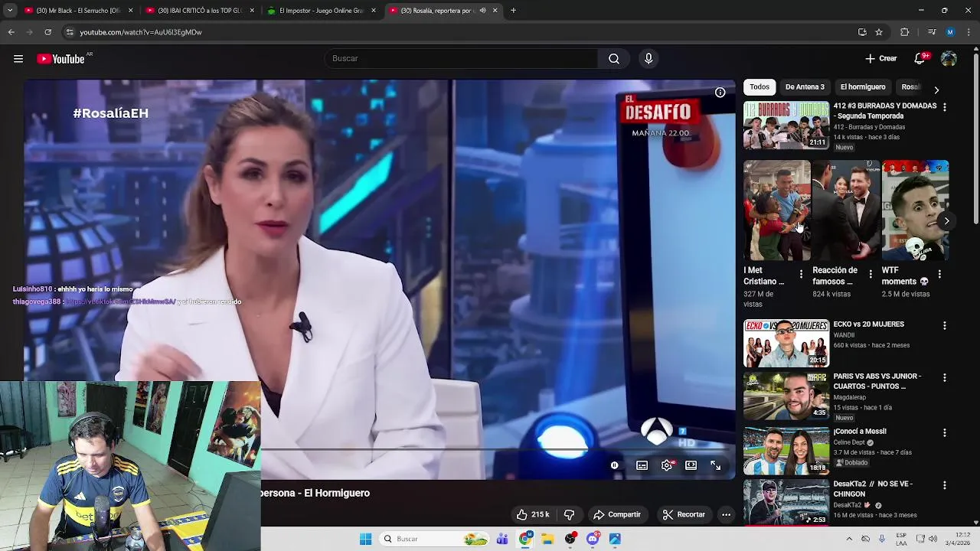Viewport: 980px width, 551px height.
Task: Show more filter chips with the arrow
Action: (936, 90)
